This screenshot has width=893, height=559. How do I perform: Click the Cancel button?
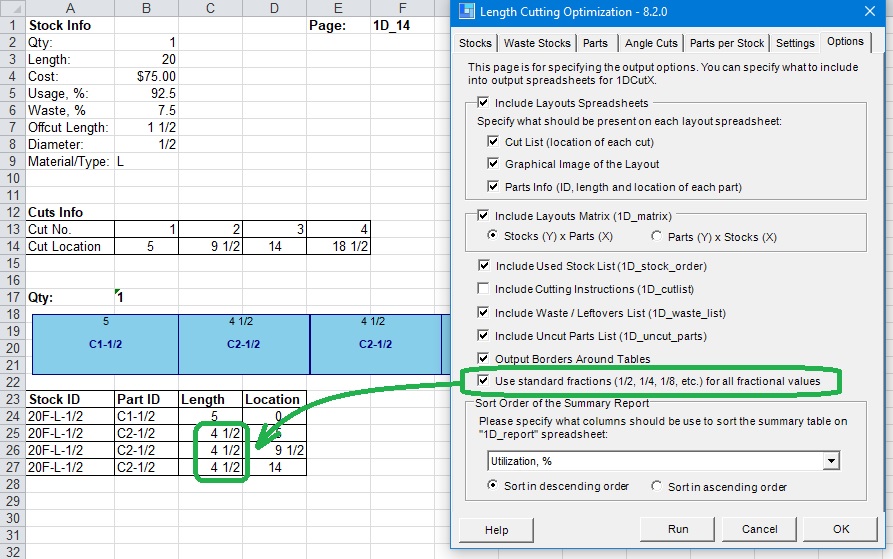click(x=760, y=529)
